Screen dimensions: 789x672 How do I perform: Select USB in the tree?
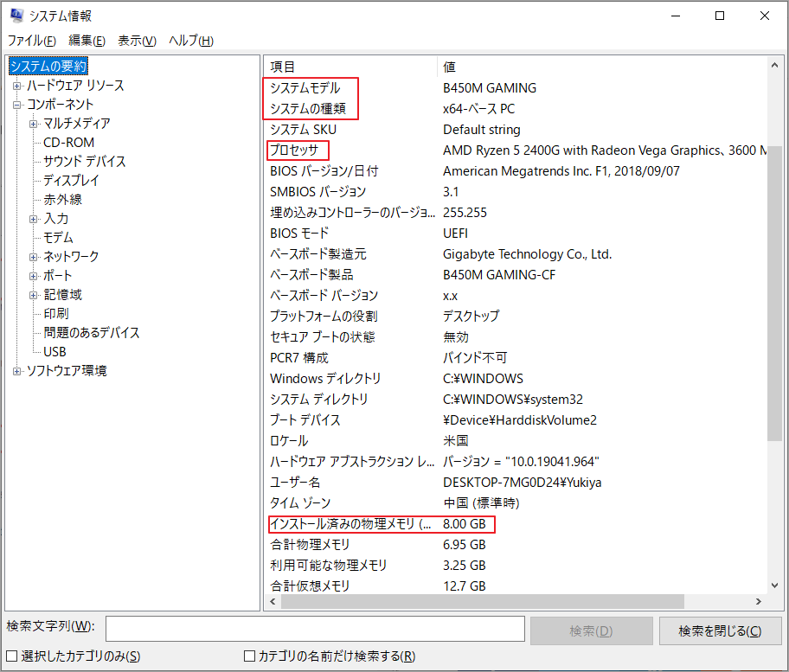tap(55, 352)
